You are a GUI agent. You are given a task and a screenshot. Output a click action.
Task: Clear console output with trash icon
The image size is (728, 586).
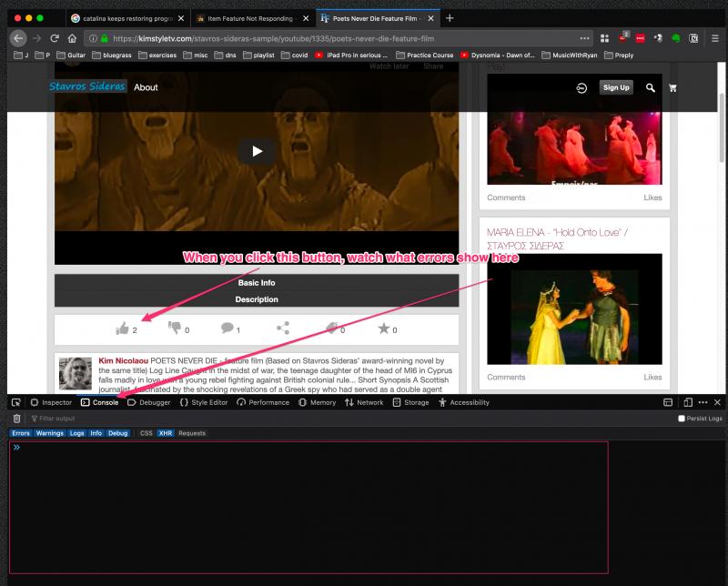pyautogui.click(x=16, y=419)
